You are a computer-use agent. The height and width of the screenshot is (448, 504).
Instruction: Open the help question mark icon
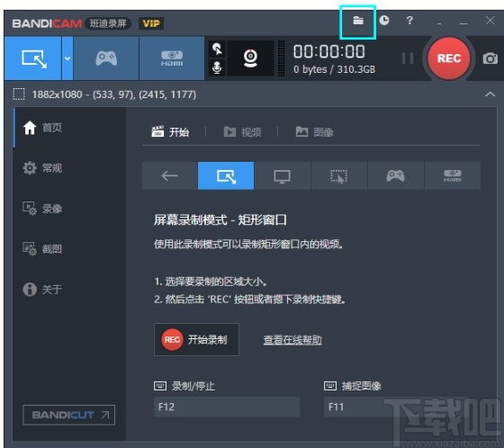click(x=409, y=21)
